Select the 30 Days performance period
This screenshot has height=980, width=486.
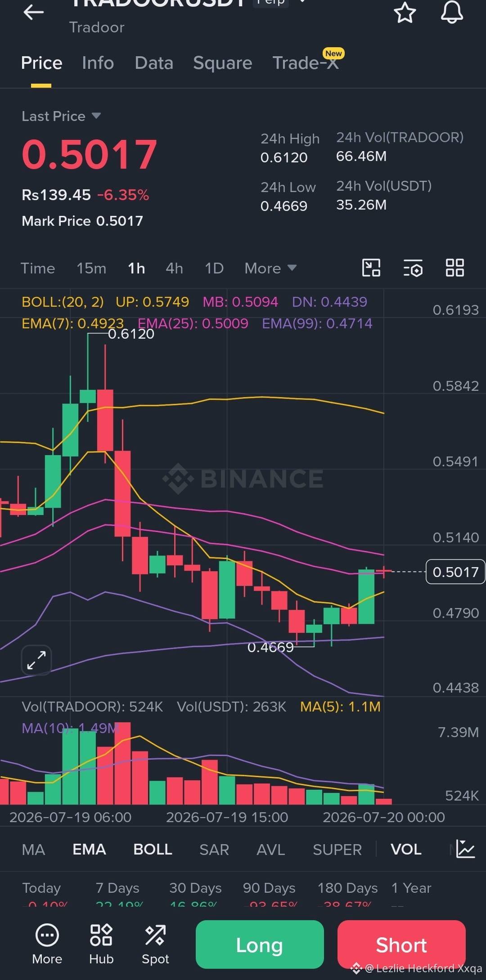(x=195, y=888)
